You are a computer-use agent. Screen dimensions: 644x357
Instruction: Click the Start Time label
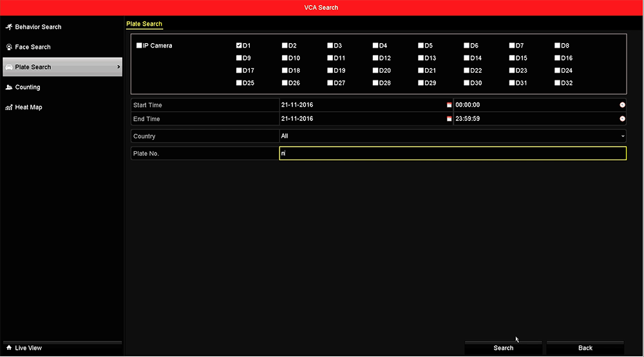tap(147, 105)
